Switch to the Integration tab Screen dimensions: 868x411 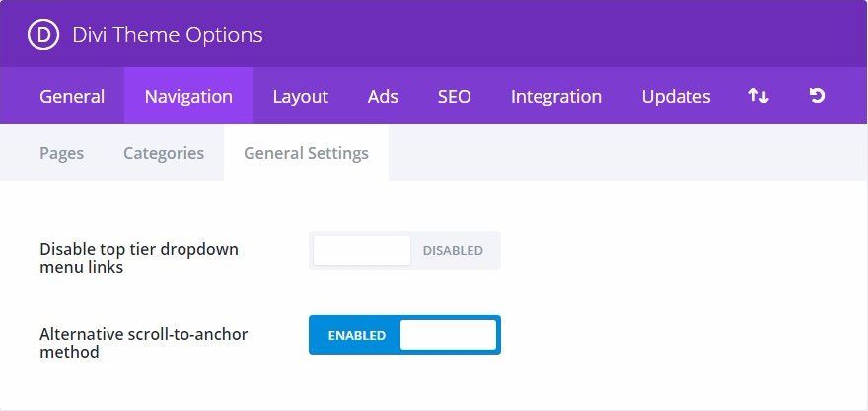556,96
